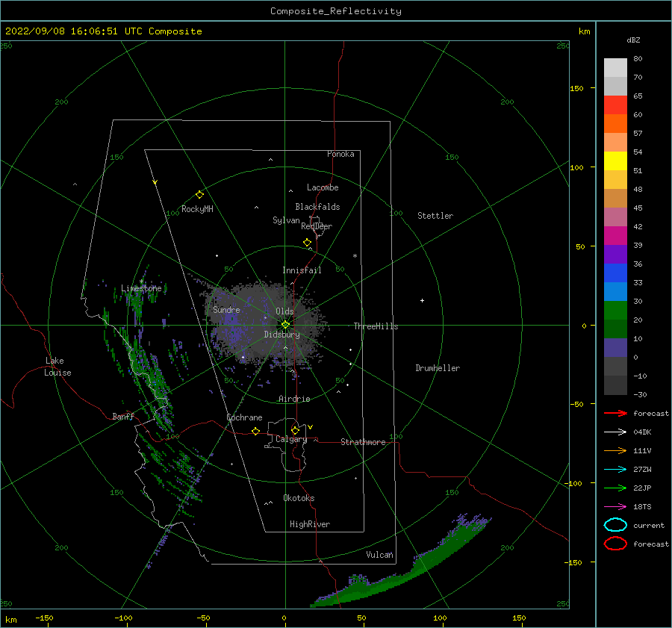
Task: Select the green 30 dBZ color swatch
Action: pos(615,311)
